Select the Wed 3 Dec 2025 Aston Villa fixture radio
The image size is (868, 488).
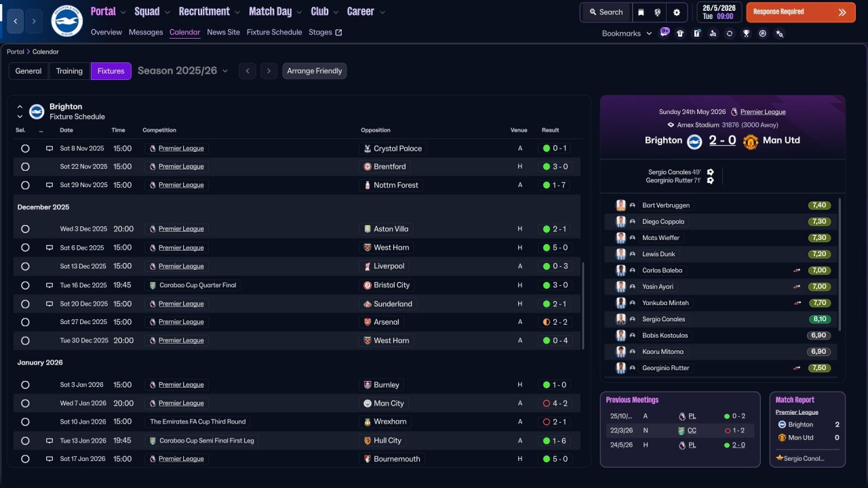click(x=25, y=229)
